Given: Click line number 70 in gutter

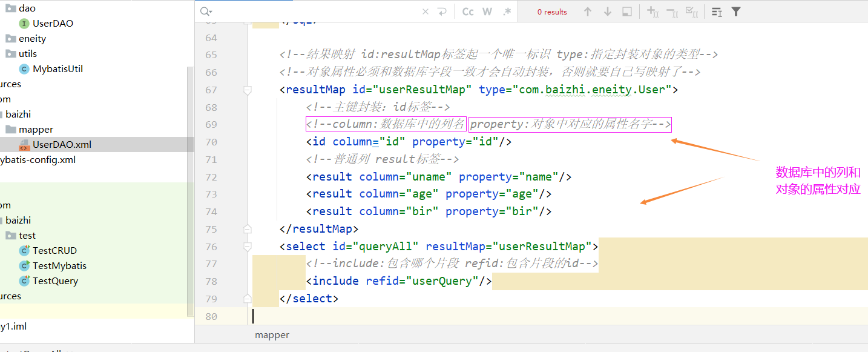Looking at the screenshot, I should click(x=211, y=142).
